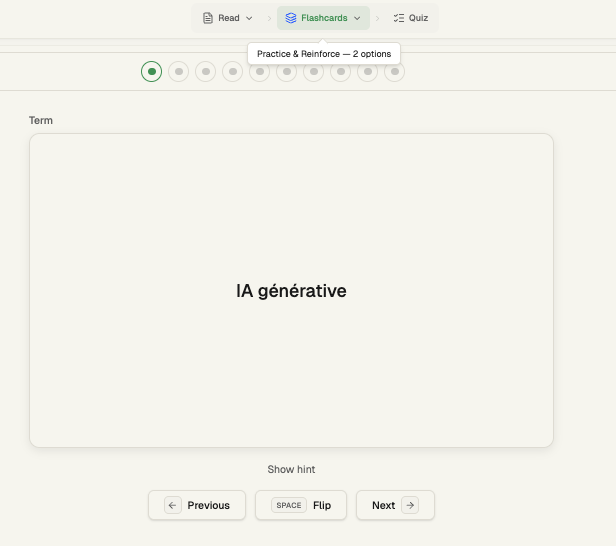Click the right arrow icon beside Next

click(410, 505)
